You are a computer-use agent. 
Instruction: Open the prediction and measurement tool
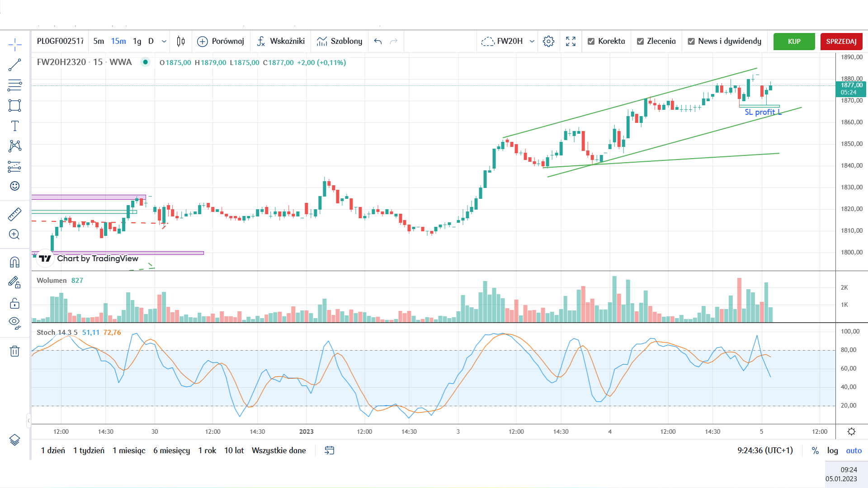pos(14,166)
